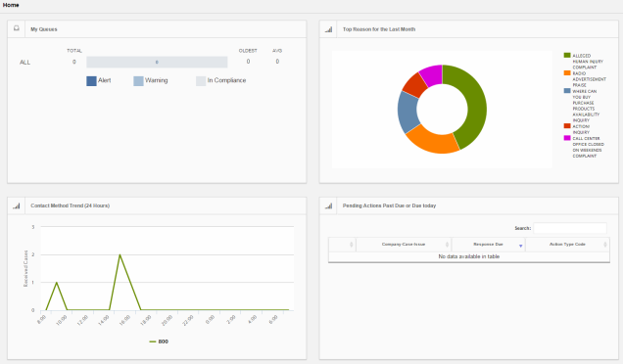Screen dimensions: 623x364
Task: Click the orange donut chart segment
Action: pos(431,140)
